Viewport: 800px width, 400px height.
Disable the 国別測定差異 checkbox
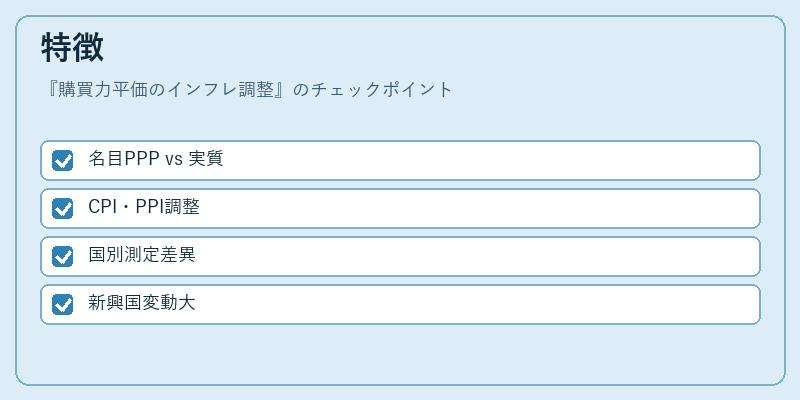62,256
